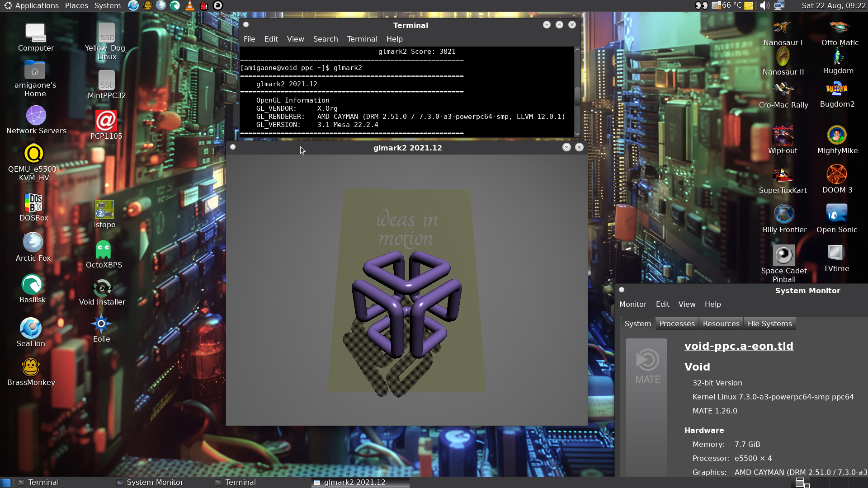Click the void-ppc.a-eon.tld hostname link
The image size is (868, 488).
(739, 346)
